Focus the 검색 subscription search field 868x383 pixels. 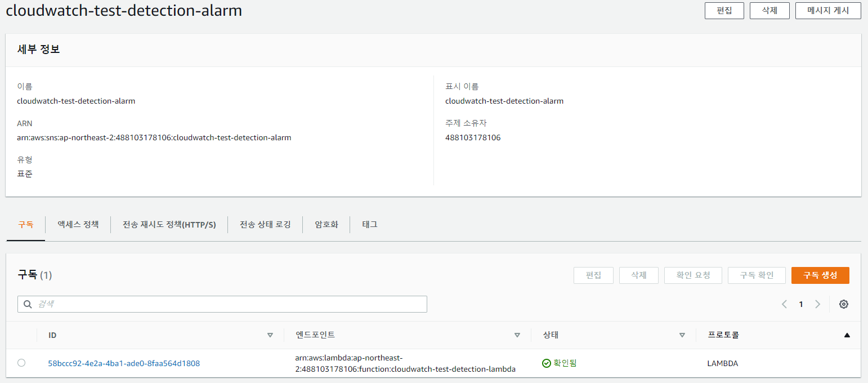click(x=222, y=304)
